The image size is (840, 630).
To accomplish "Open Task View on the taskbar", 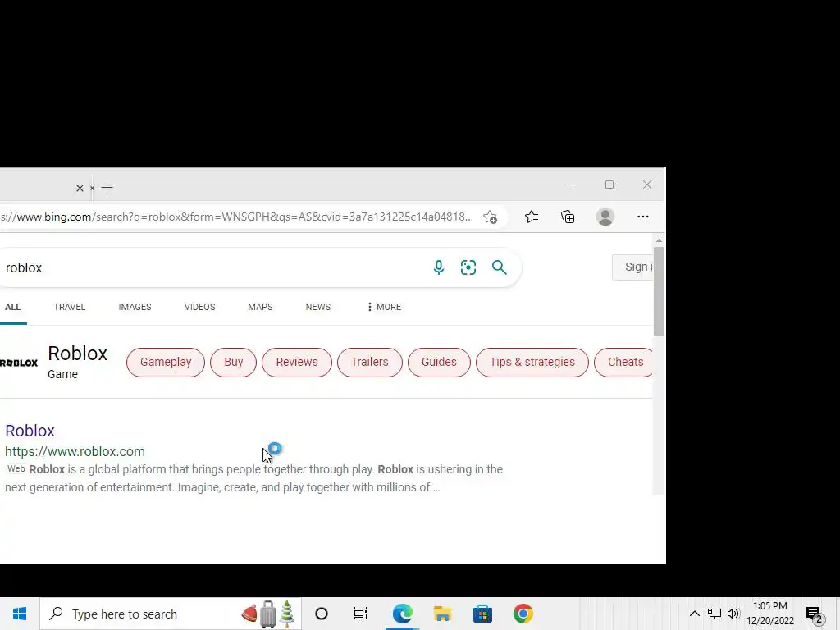I will pos(361,614).
